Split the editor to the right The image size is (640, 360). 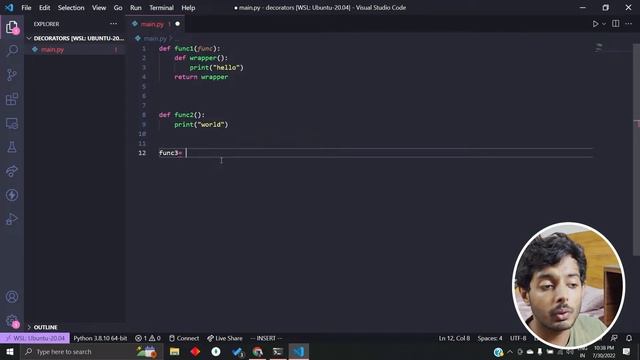(616, 24)
